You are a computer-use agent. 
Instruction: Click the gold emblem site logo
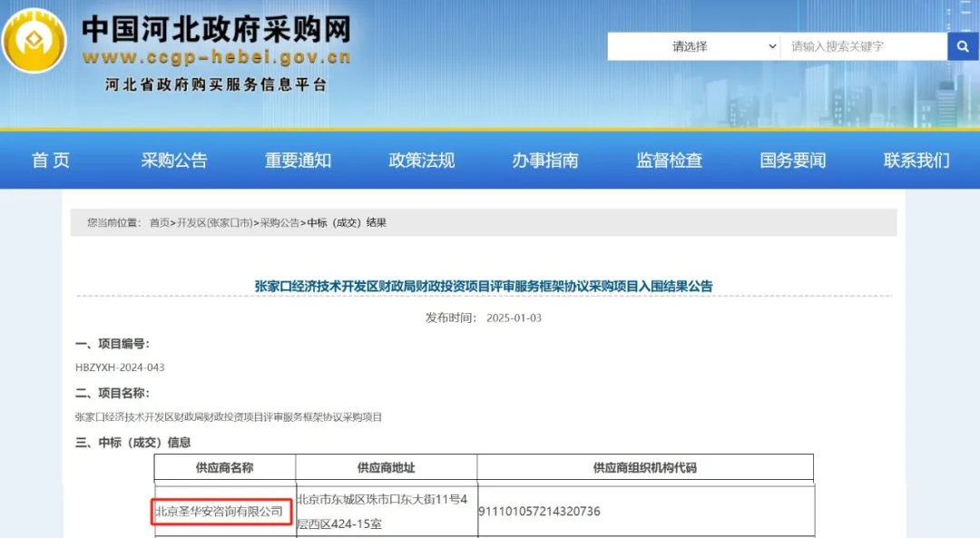click(34, 41)
